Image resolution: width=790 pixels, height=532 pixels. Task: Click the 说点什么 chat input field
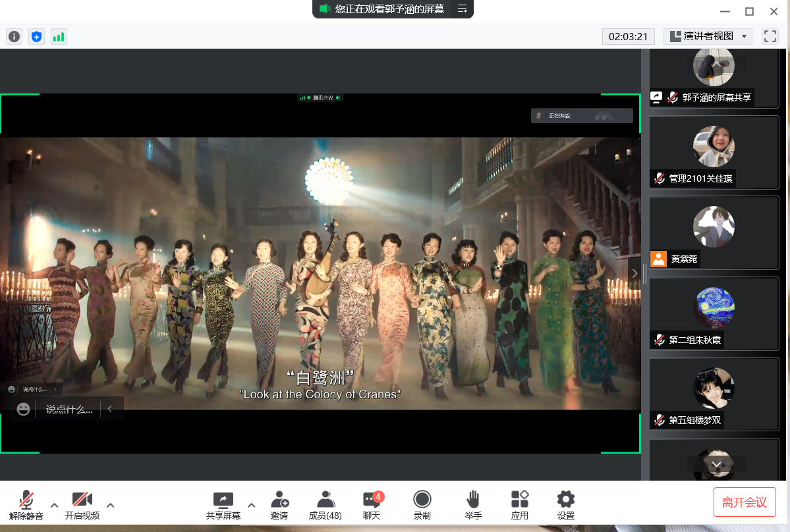pos(69,410)
